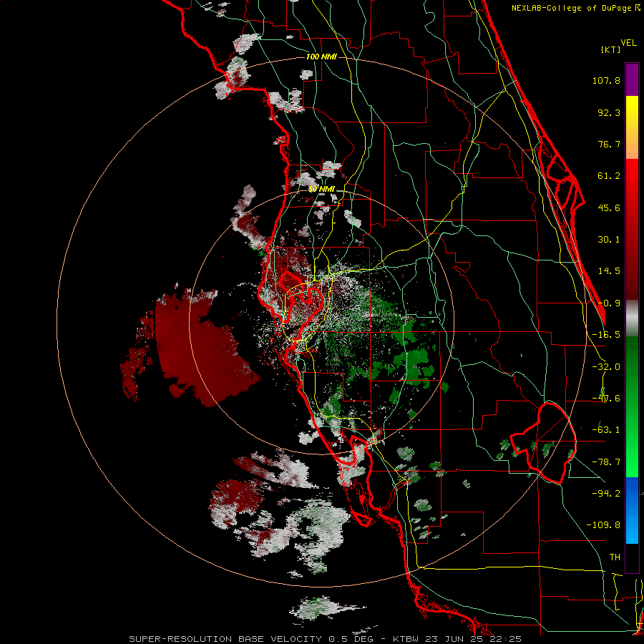Click the -63.1 velocity scale value

[606, 430]
